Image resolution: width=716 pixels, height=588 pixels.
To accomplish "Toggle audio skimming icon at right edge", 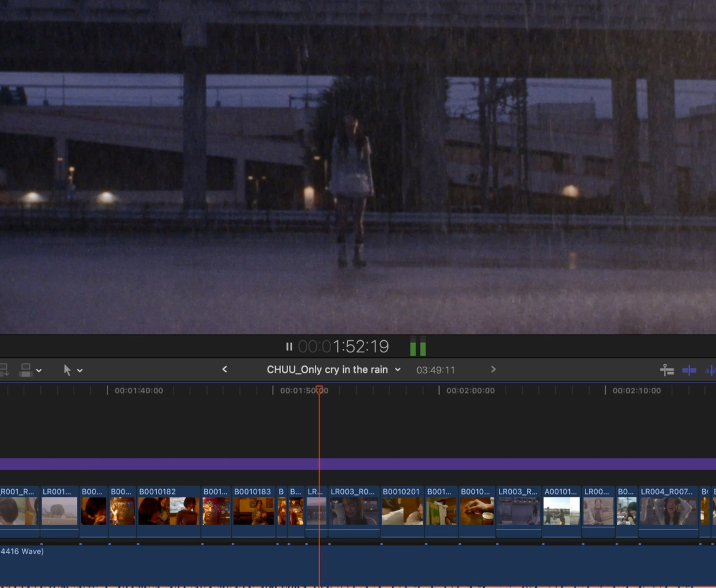I will [x=710, y=371].
